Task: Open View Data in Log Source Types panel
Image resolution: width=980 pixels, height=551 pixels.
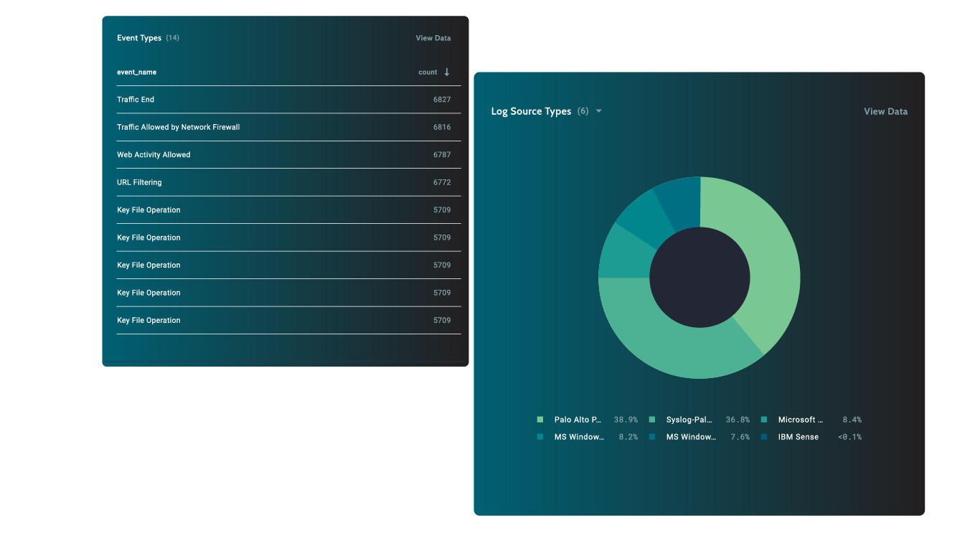Action: point(885,111)
